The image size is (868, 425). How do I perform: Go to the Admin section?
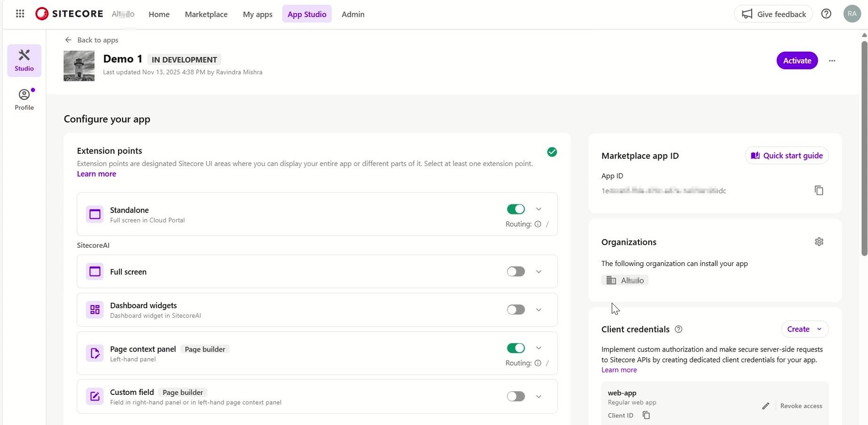tap(353, 14)
